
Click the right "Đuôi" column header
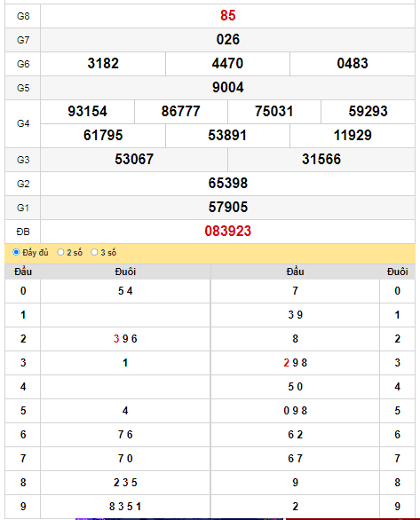pyautogui.click(x=398, y=272)
